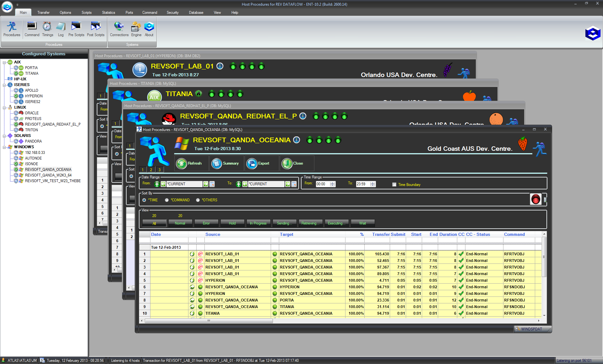Collapse the ISERIES tree node
The image size is (603, 364).
[x=4, y=85]
